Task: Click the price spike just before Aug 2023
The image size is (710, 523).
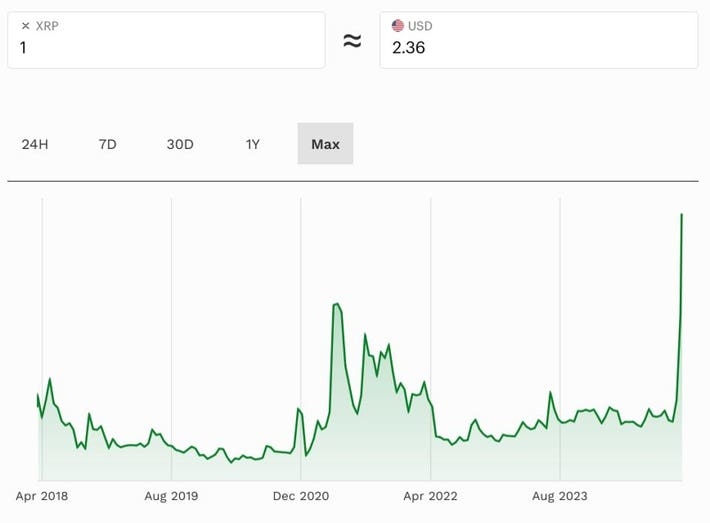Action: click(550, 392)
